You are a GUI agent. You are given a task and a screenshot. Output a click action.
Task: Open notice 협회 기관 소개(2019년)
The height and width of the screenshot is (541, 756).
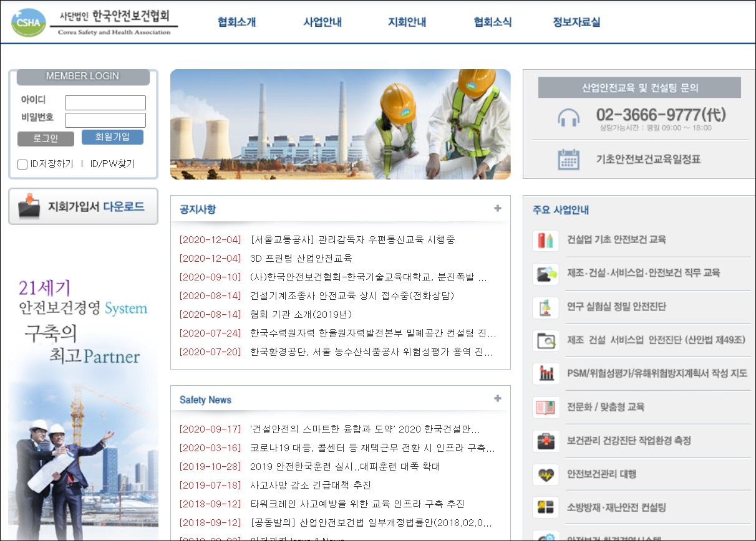tap(301, 314)
